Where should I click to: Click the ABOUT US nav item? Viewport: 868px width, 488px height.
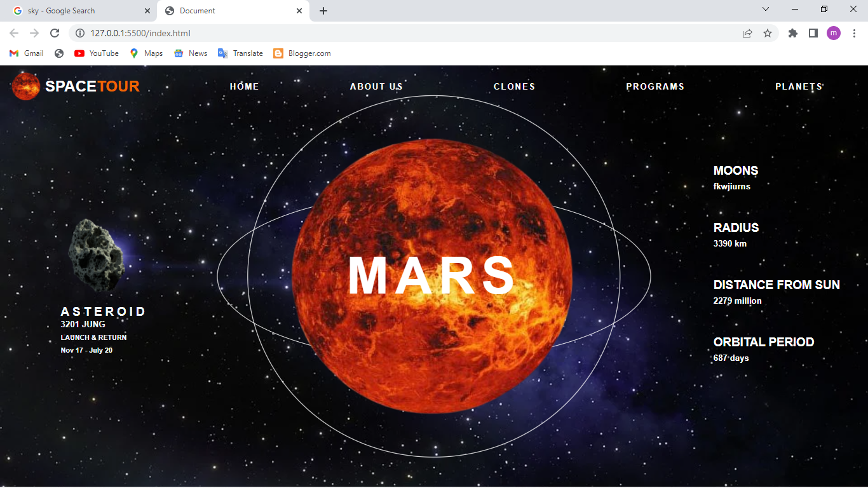coord(376,86)
